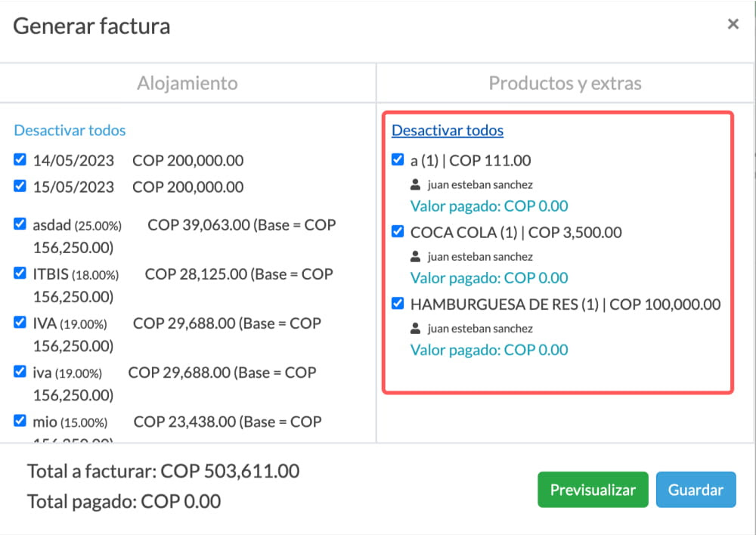
Task: Uncheck the HAMBURGUESA DE RES checkbox
Action: 398,303
